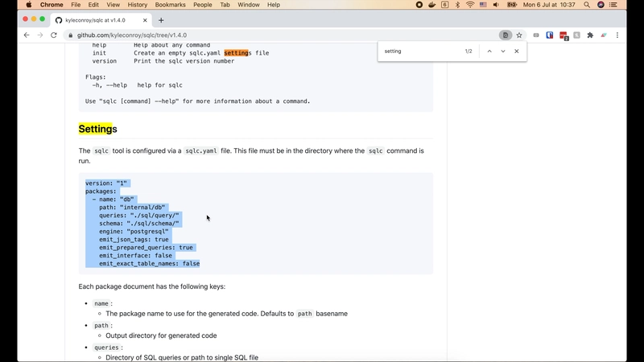
Task: Jump to next find result
Action: tap(503, 51)
